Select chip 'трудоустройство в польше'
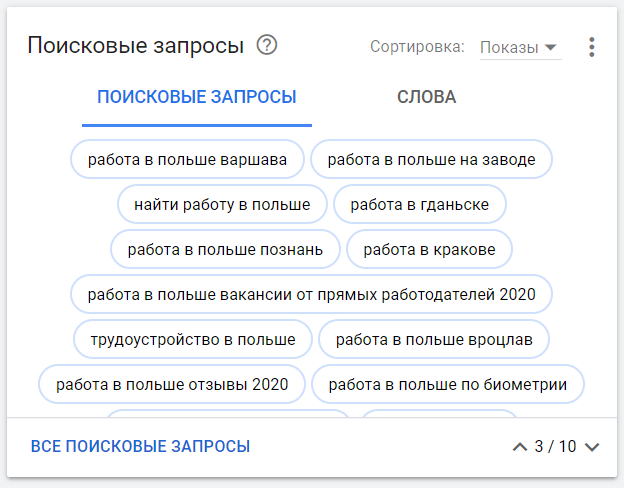The height and width of the screenshot is (488, 624). pos(193,339)
